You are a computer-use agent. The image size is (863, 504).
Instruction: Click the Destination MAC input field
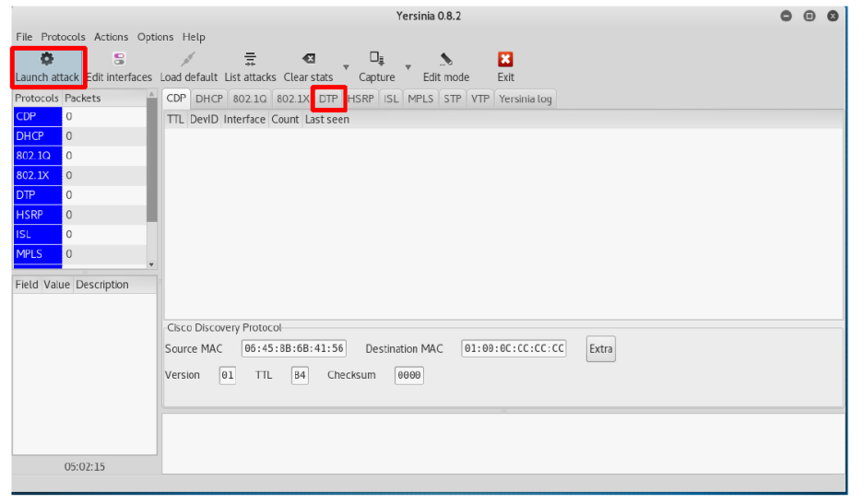(514, 348)
